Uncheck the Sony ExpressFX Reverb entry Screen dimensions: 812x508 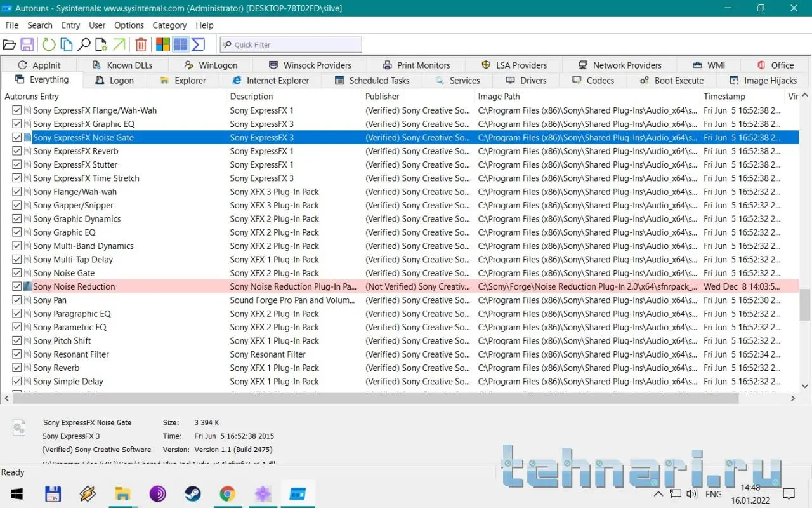(16, 151)
